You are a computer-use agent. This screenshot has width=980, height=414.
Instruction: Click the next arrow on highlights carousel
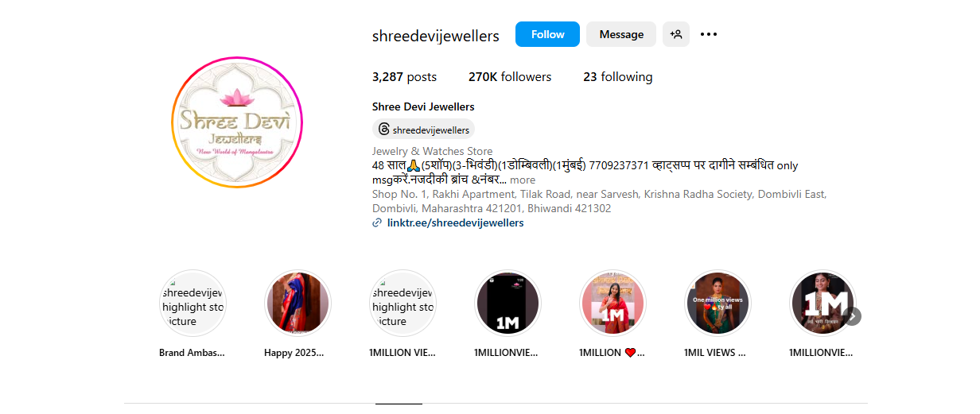[852, 316]
